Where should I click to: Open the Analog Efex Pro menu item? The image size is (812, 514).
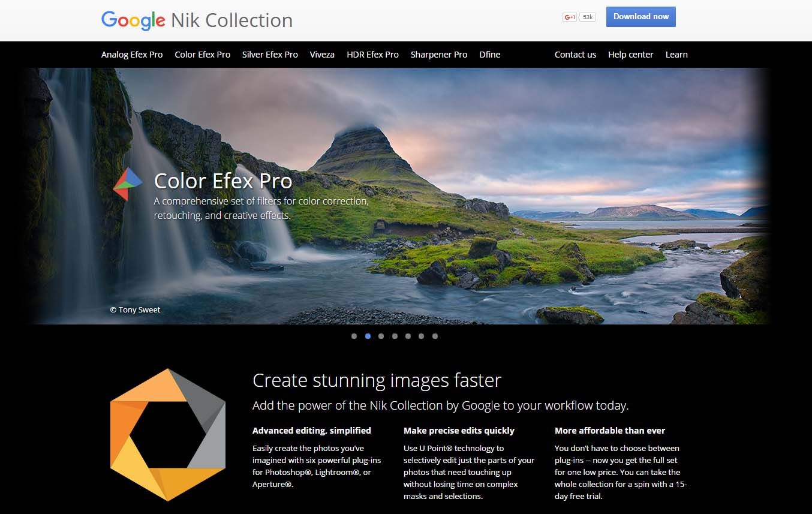click(132, 55)
